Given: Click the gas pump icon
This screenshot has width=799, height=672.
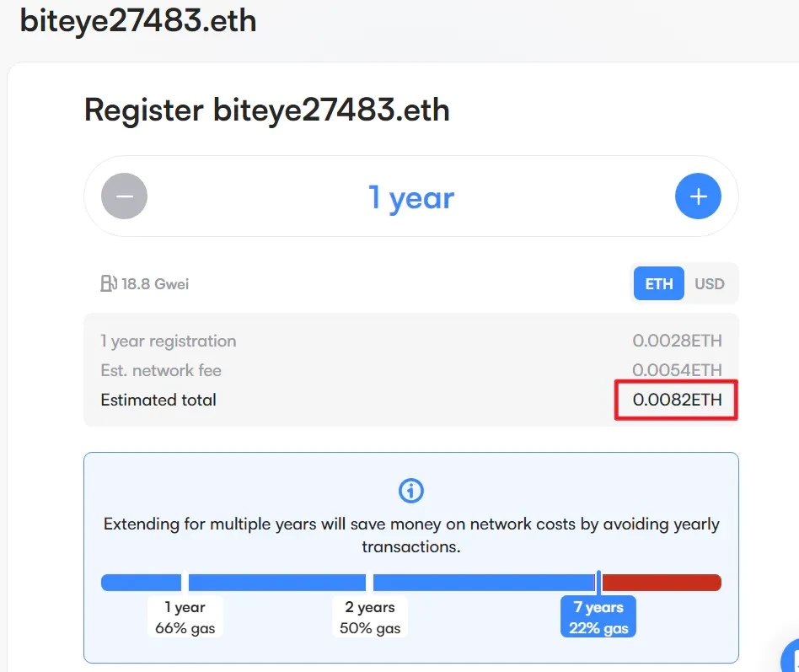Looking at the screenshot, I should coord(109,284).
